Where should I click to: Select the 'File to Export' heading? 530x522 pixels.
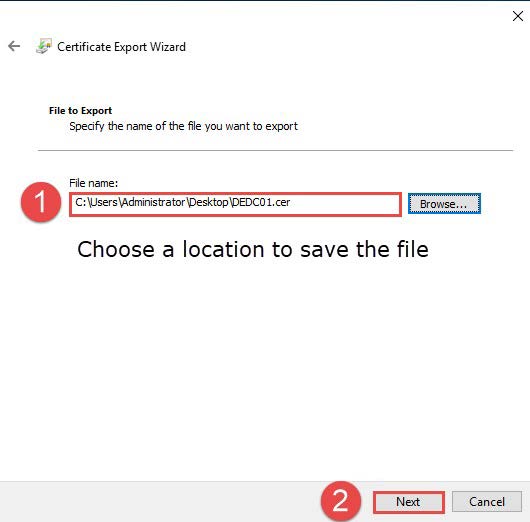tap(80, 111)
